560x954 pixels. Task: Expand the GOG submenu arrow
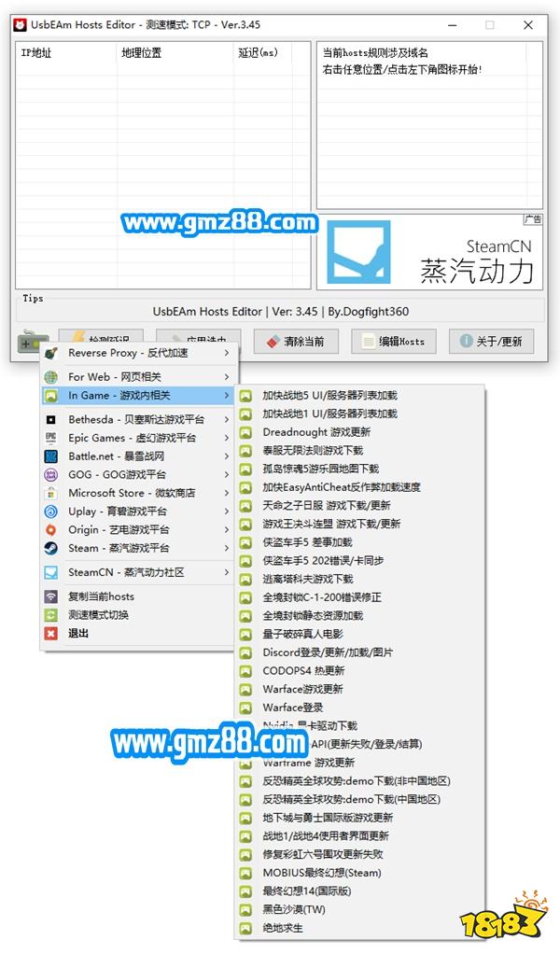click(x=226, y=474)
